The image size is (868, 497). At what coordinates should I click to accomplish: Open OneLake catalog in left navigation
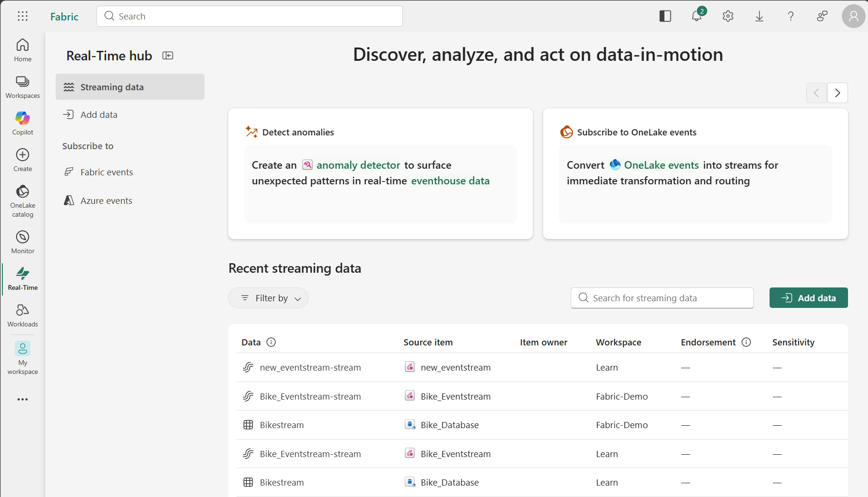[x=23, y=201]
